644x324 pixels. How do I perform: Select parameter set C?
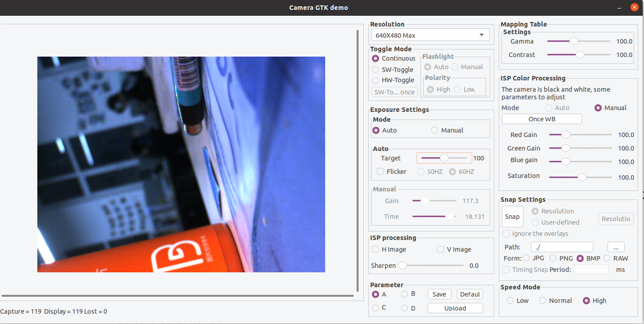pos(376,308)
